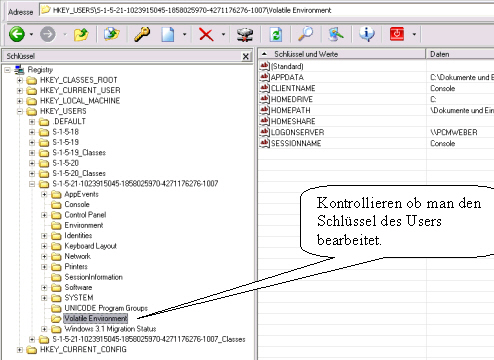494x360 pixels.
Task: Collapse the S-1-5-21-...-1007 key
Action: tap(32, 184)
